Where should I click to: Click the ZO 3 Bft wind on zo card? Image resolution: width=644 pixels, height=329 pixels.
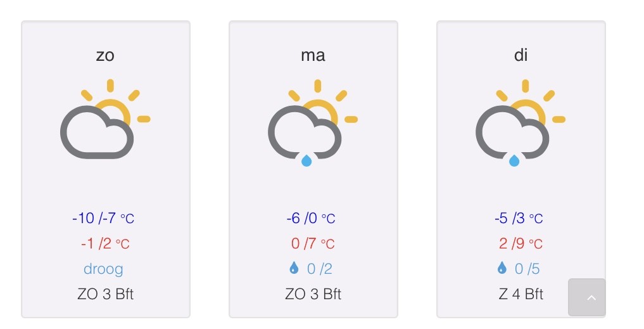pos(106,294)
